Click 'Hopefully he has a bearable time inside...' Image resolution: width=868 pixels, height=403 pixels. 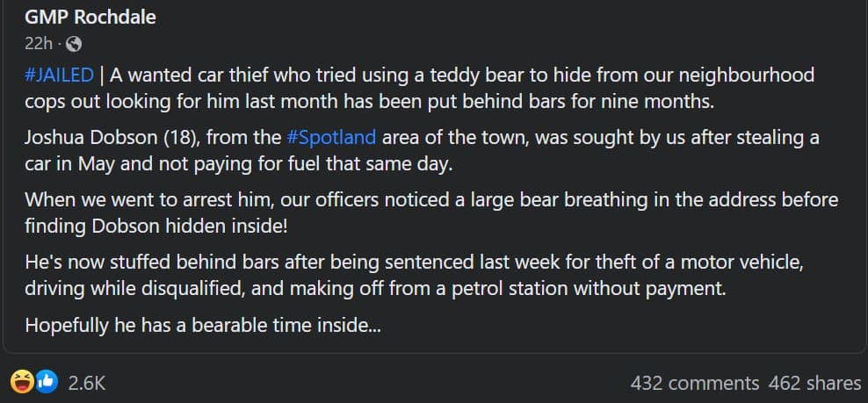pyautogui.click(x=203, y=325)
